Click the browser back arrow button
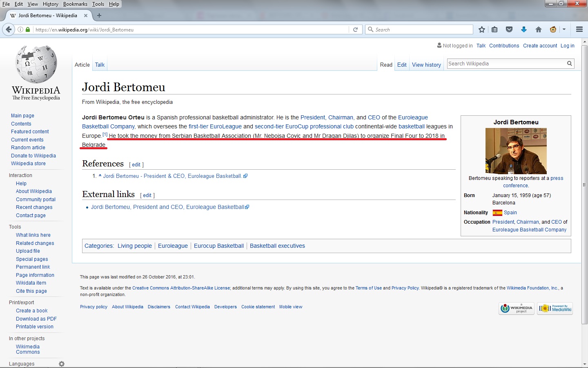This screenshot has width=588, height=368. [x=9, y=29]
